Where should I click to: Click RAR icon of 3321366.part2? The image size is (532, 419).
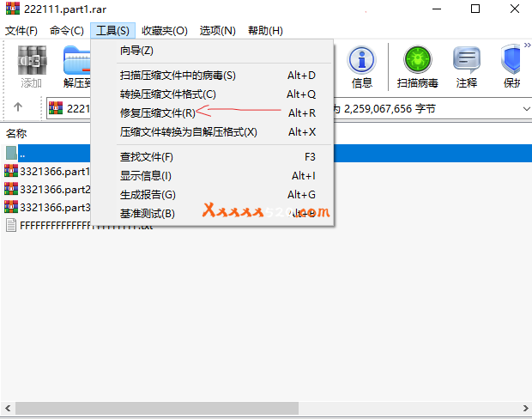coord(11,189)
